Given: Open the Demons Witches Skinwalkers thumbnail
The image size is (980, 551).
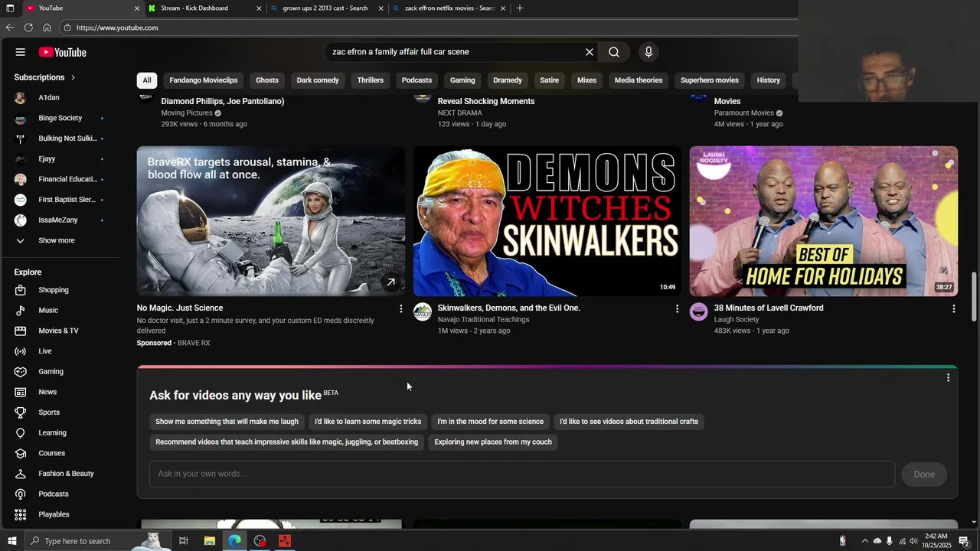Looking at the screenshot, I should [547, 221].
